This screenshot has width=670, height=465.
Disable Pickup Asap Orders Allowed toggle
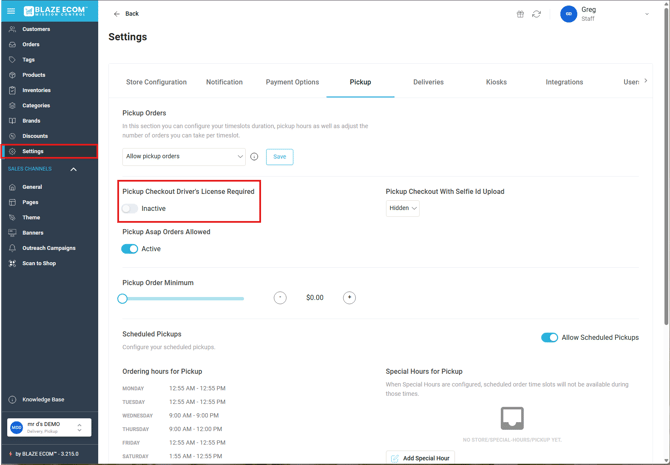pos(130,249)
